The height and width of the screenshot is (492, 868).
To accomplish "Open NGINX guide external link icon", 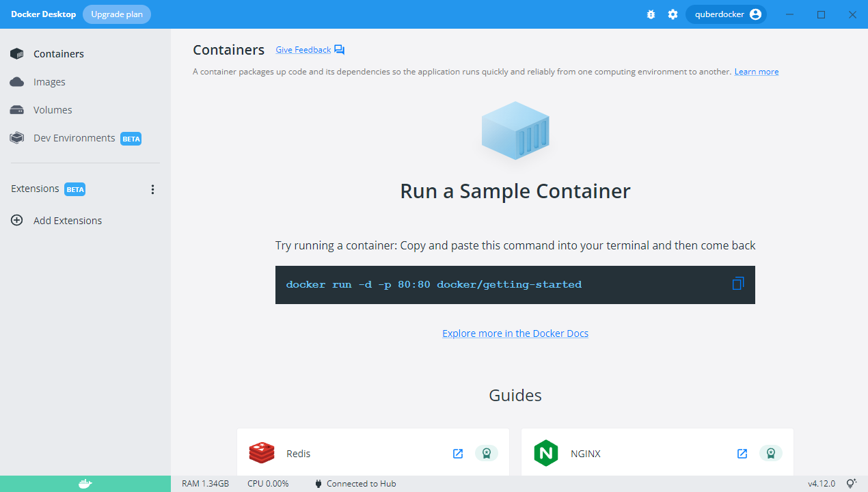I will tap(742, 453).
